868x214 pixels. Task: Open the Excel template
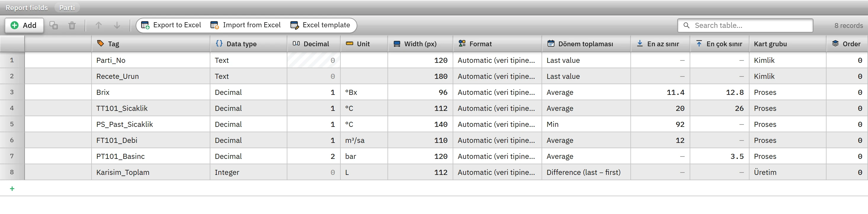[x=321, y=25]
